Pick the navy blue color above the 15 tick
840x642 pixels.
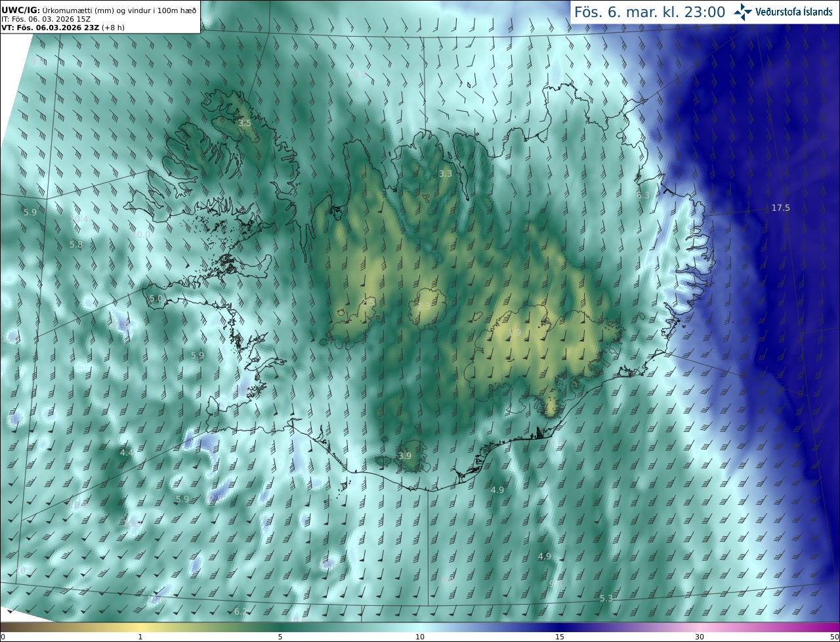coord(560,627)
